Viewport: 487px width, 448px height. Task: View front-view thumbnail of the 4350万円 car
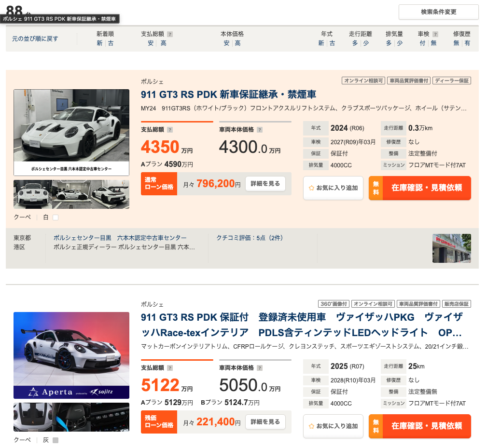click(x=33, y=194)
